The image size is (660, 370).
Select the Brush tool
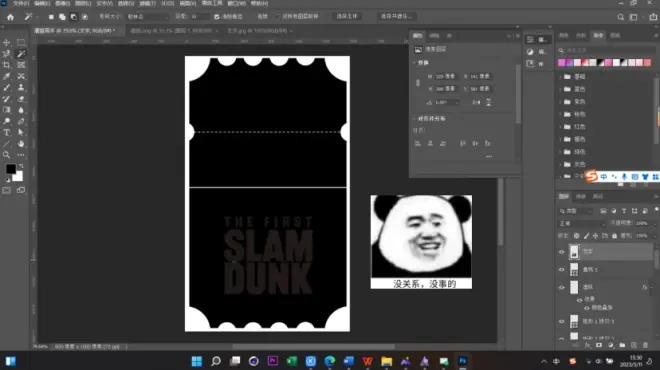point(7,88)
